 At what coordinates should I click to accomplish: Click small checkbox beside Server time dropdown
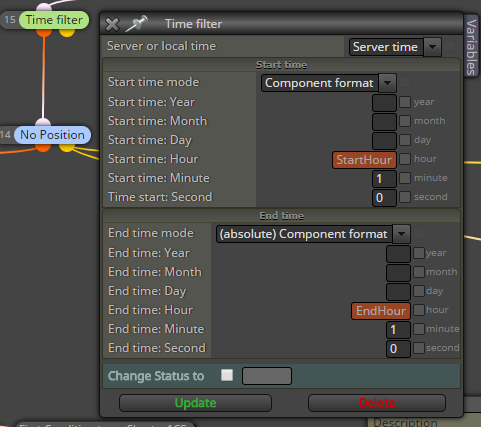pyautogui.click(x=450, y=46)
